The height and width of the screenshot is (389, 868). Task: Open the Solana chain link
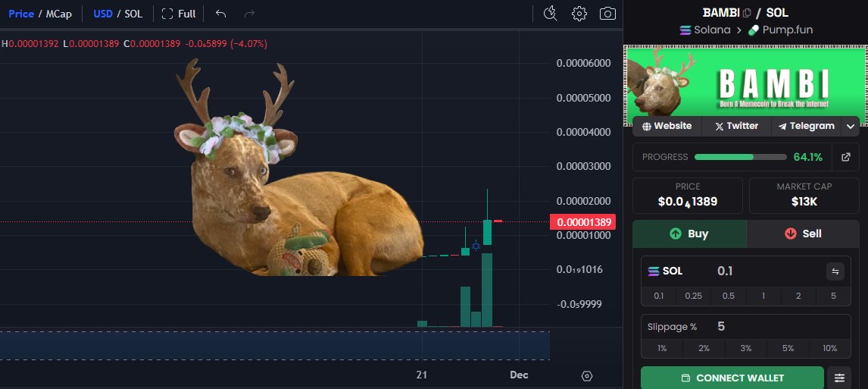pyautogui.click(x=712, y=30)
